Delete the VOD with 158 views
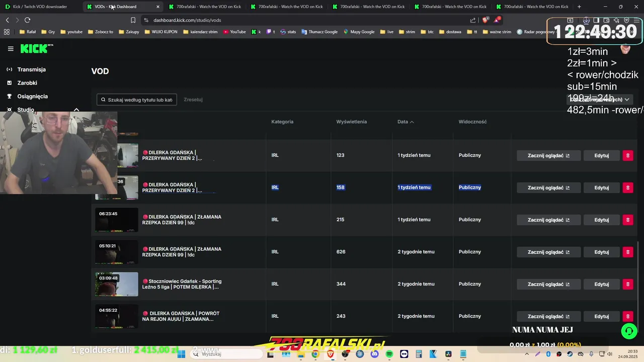This screenshot has height=362, width=644. 627,188
